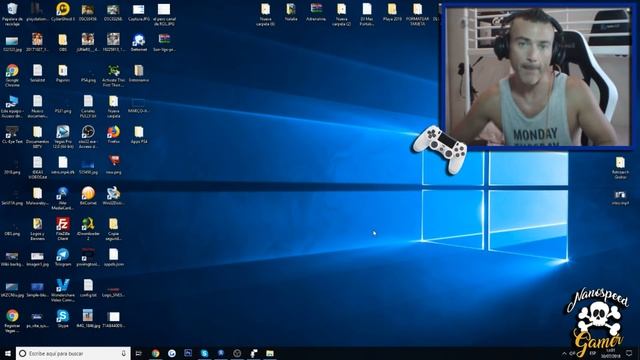Select the Logos y Banners folder

click(x=38, y=229)
